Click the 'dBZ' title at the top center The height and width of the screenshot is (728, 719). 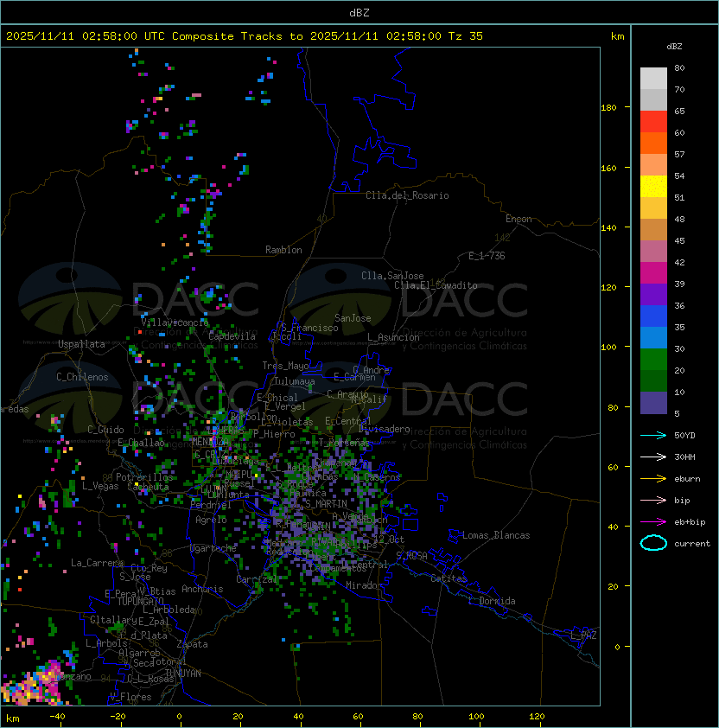point(359,12)
